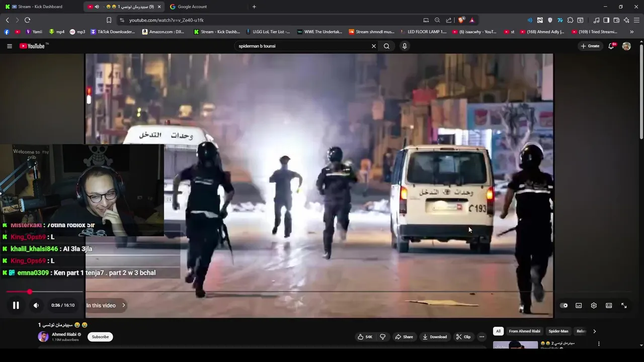Subscribe to Ahmed Riabi
This screenshot has height=362, width=644.
[x=100, y=337]
